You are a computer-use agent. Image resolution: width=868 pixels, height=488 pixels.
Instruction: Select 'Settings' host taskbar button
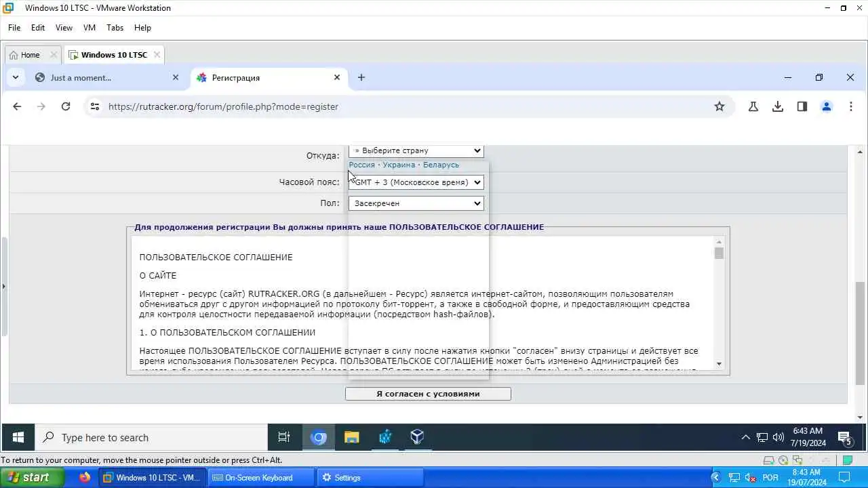point(370,478)
